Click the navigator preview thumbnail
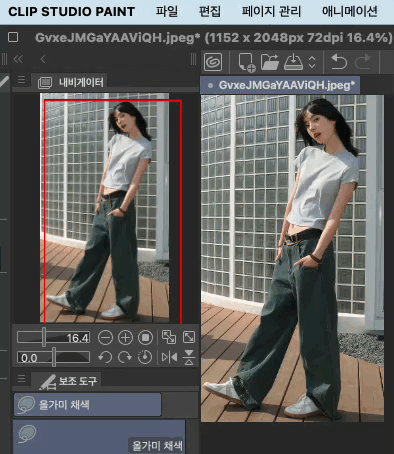Screen dimensions: 394x454 pos(105,208)
